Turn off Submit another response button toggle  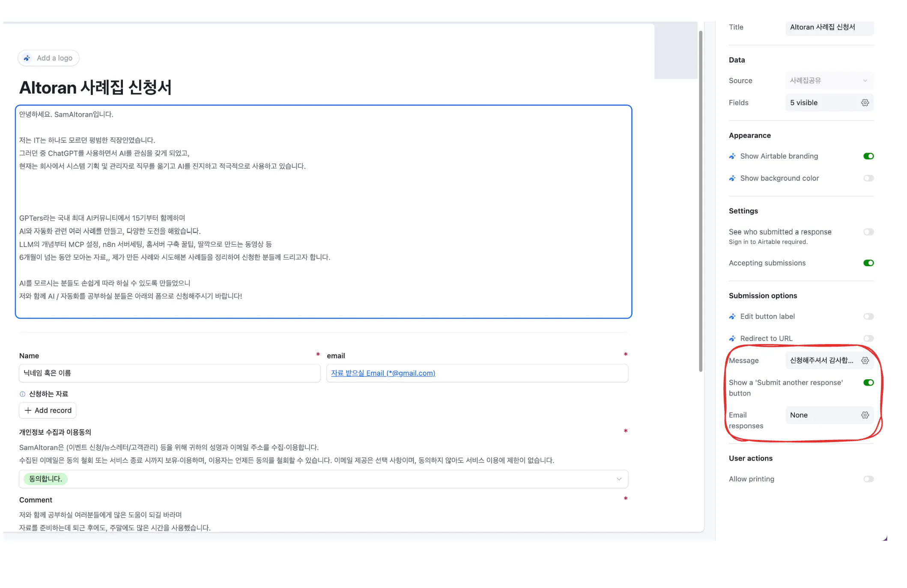(x=868, y=383)
